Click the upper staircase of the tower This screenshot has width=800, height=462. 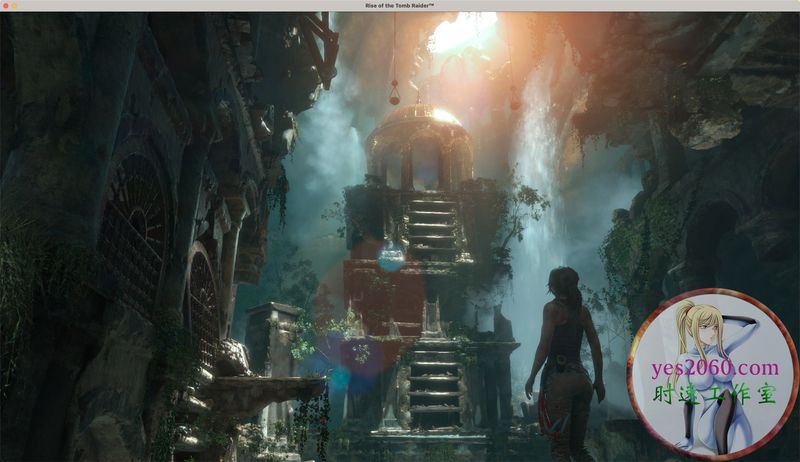click(432, 227)
